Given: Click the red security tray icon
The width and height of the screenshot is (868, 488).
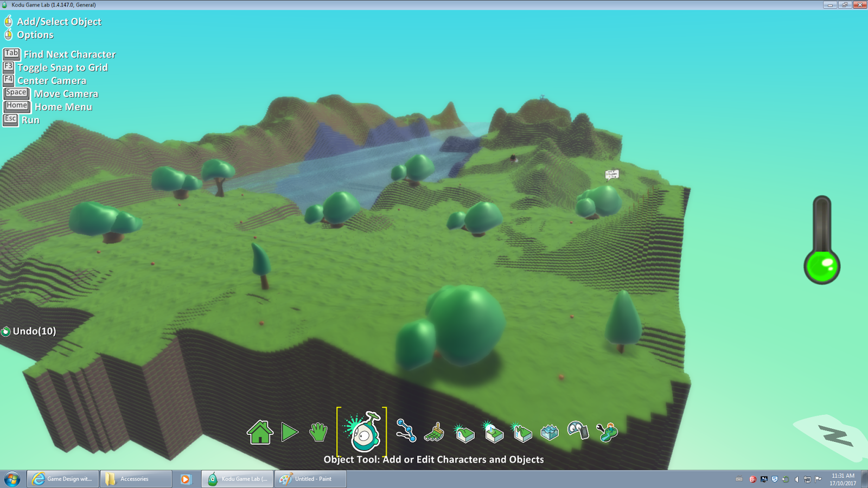Looking at the screenshot, I should (x=753, y=479).
